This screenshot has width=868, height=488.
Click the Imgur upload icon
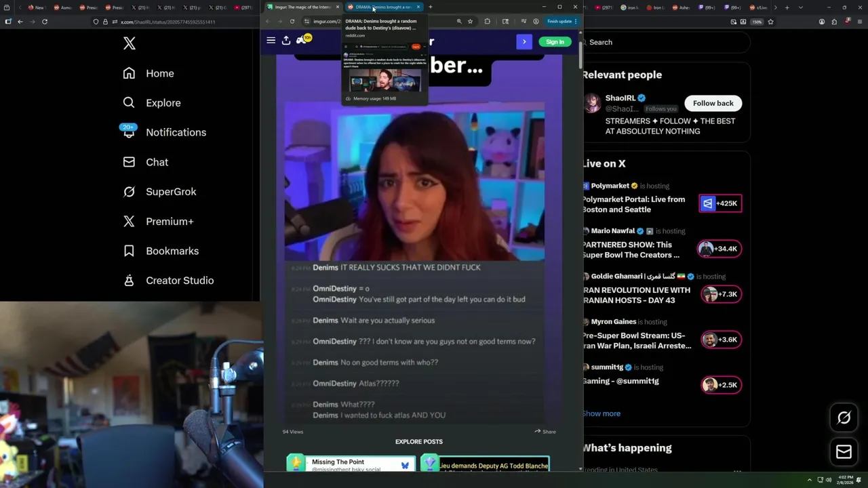tap(286, 41)
